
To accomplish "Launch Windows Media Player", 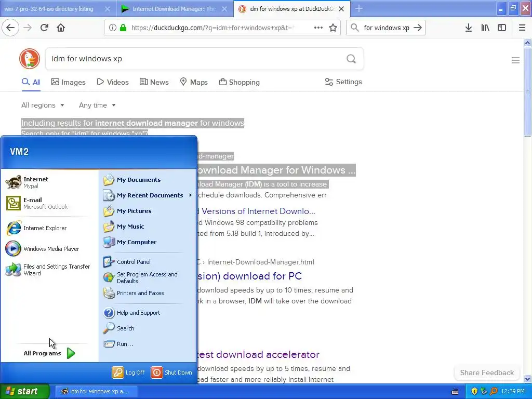I will coord(49,249).
